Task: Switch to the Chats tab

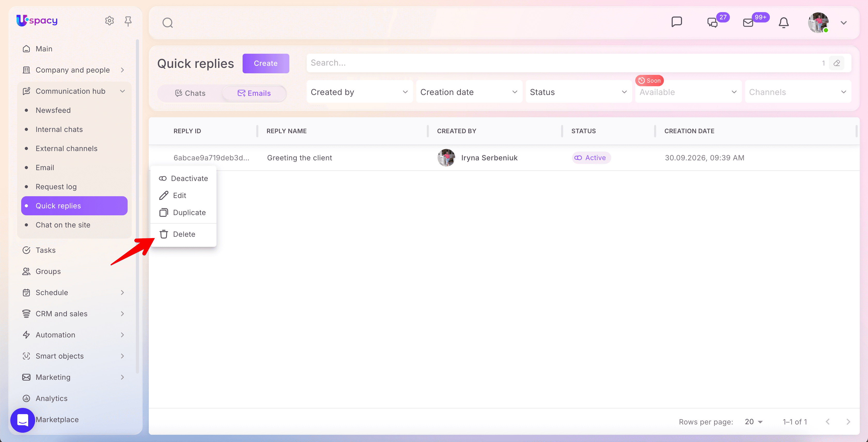Action: tap(190, 93)
